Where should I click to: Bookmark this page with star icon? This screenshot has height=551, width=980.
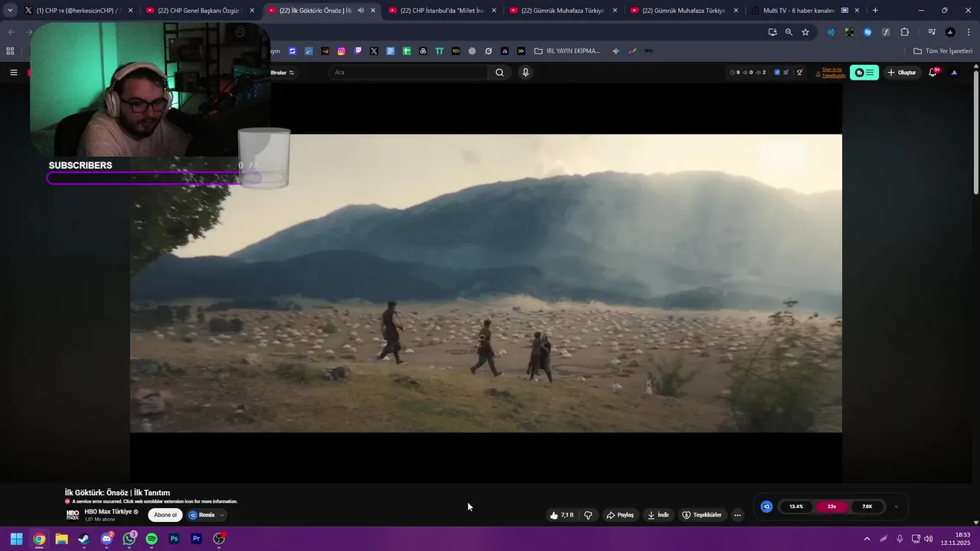805,32
